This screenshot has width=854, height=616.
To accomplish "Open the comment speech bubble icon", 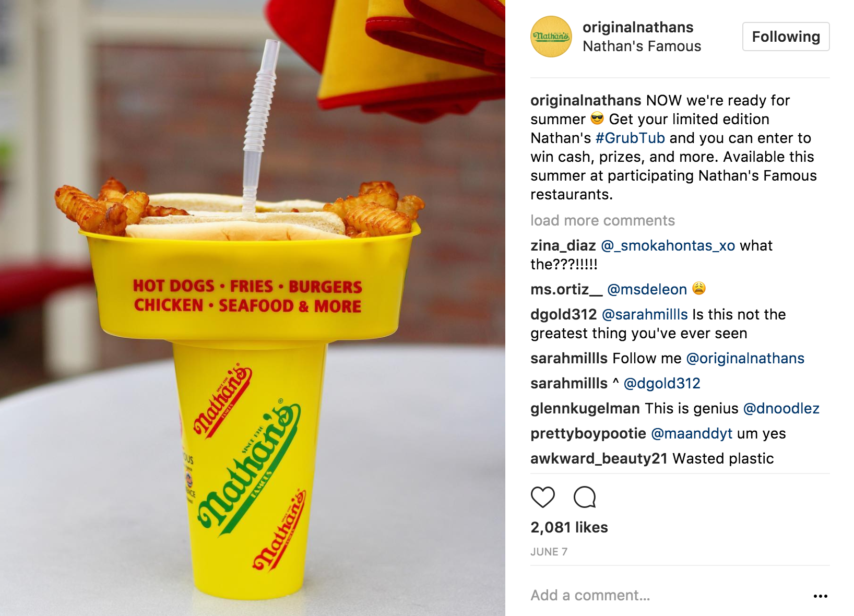I will pyautogui.click(x=585, y=497).
